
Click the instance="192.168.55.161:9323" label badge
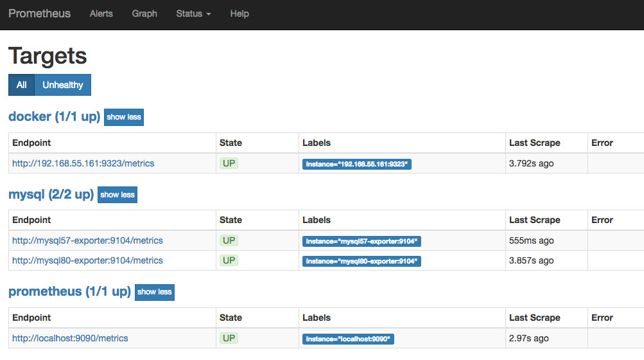click(356, 164)
